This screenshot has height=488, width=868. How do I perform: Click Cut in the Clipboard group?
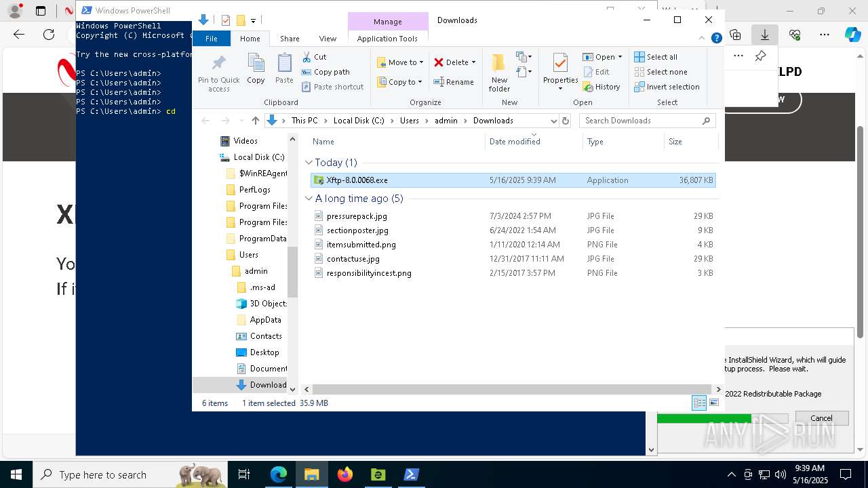click(314, 57)
